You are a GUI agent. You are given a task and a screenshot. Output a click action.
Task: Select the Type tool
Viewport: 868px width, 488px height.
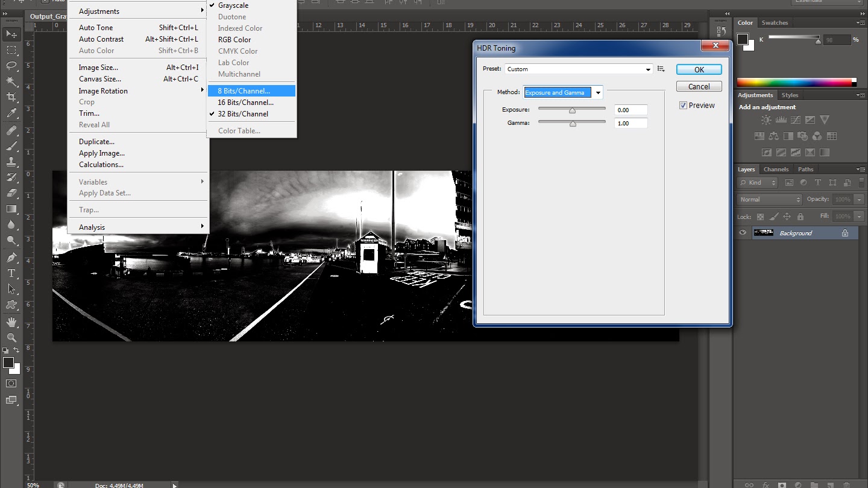pyautogui.click(x=11, y=273)
